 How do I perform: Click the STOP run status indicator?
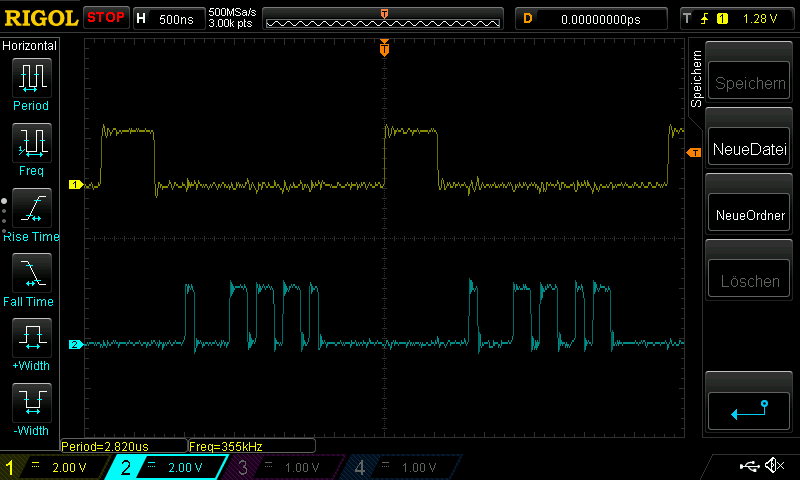click(106, 17)
